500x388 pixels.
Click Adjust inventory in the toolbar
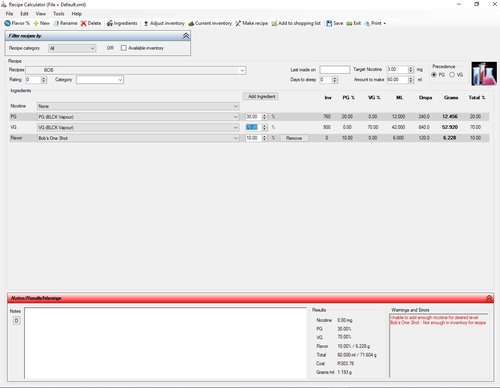(164, 23)
